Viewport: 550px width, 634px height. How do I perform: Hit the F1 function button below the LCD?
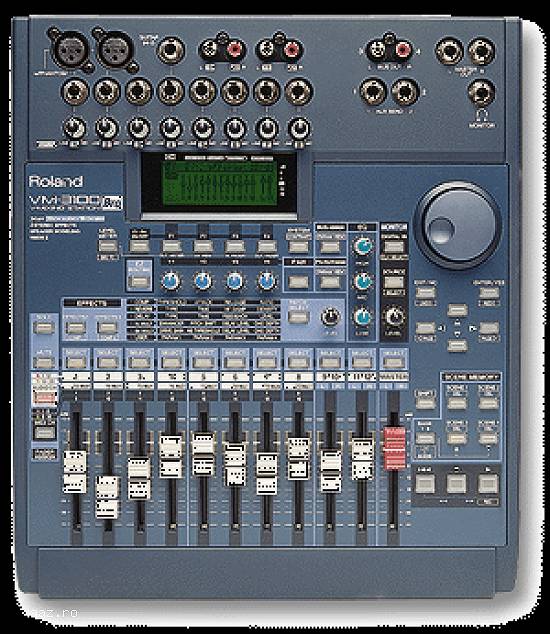(x=171, y=246)
